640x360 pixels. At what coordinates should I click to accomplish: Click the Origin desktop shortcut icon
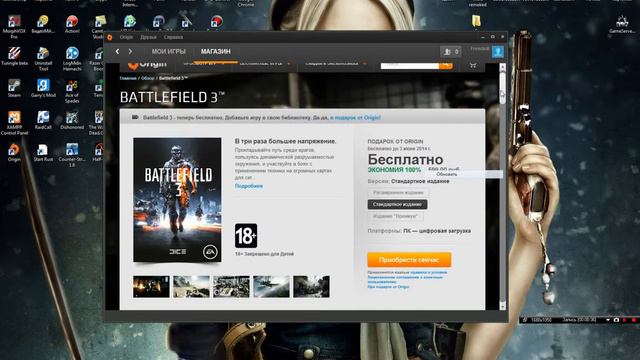[14, 152]
